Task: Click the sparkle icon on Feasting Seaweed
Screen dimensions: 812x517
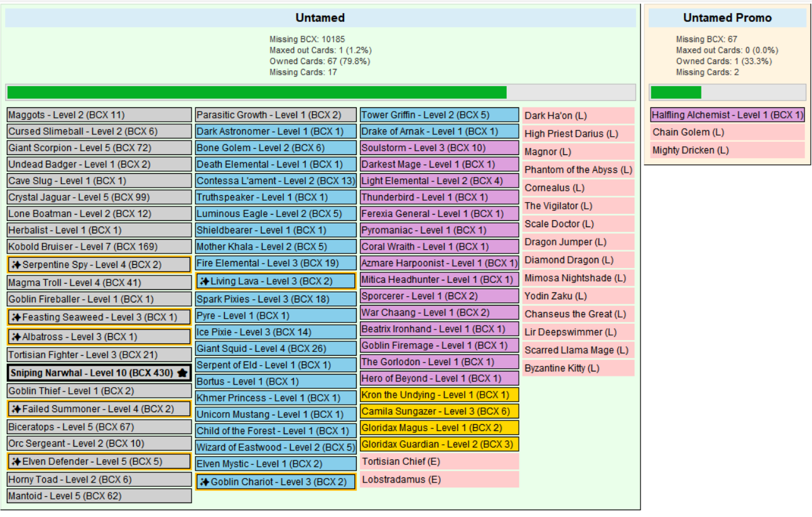Action: (x=16, y=317)
